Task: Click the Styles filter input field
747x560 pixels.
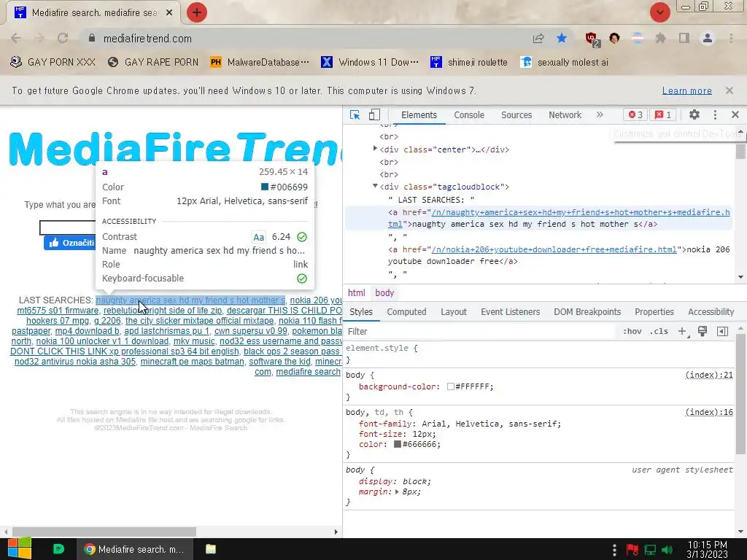Action: 481,332
